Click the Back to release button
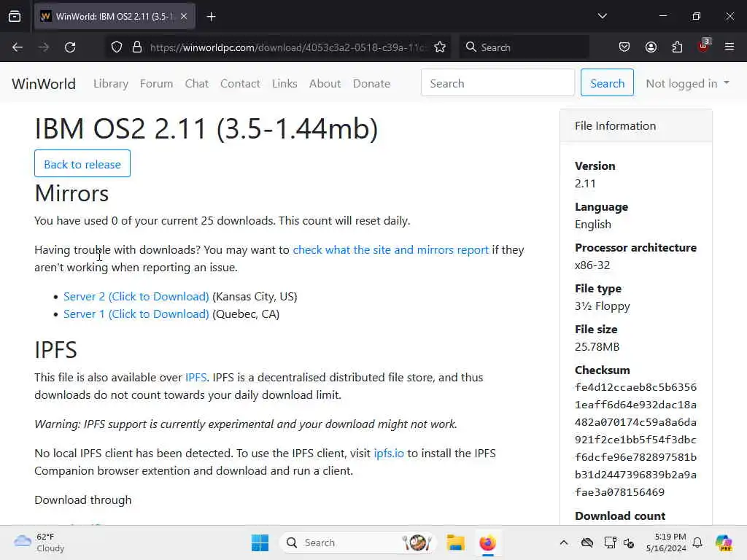Image resolution: width=747 pixels, height=560 pixels. 82,164
